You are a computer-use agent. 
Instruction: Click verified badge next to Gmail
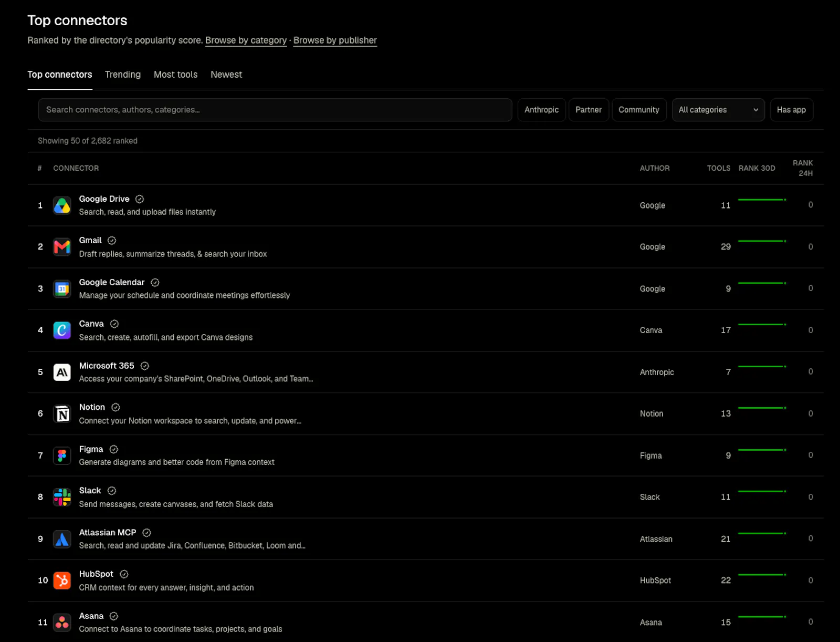coord(112,241)
